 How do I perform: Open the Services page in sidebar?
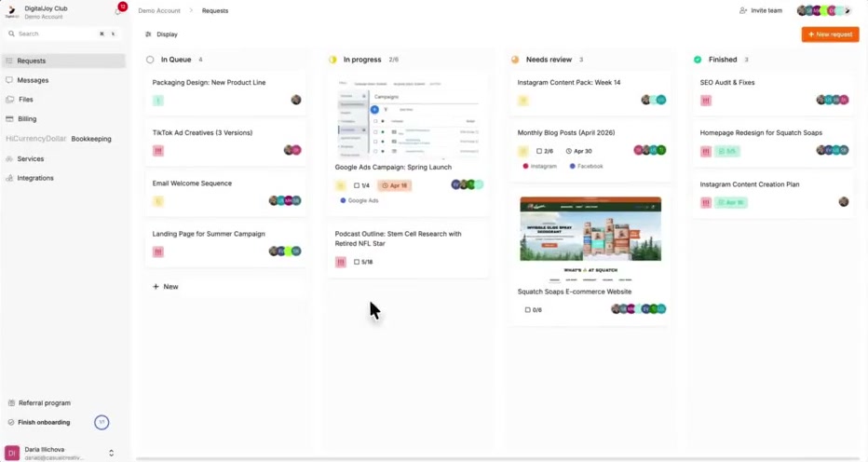(63, 159)
